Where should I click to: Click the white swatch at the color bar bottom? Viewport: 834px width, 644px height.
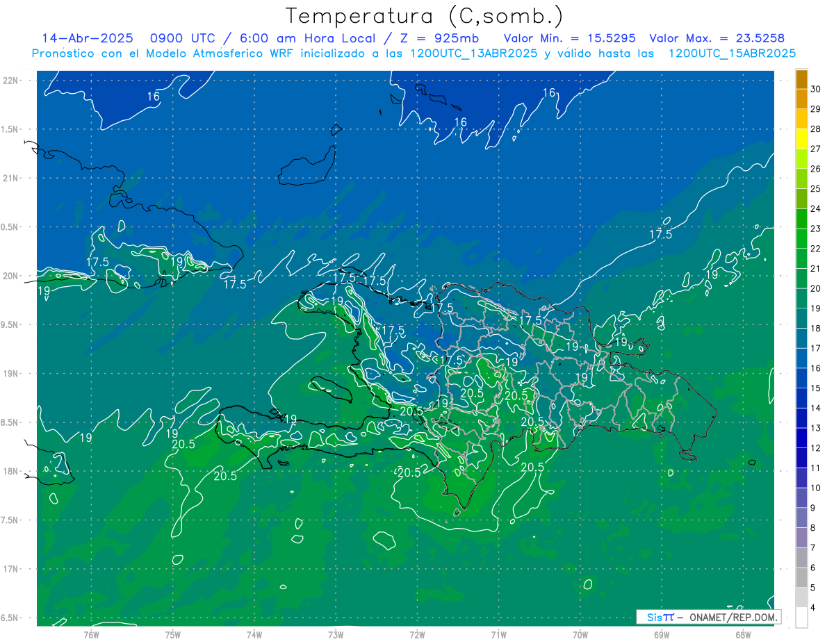coord(801,618)
